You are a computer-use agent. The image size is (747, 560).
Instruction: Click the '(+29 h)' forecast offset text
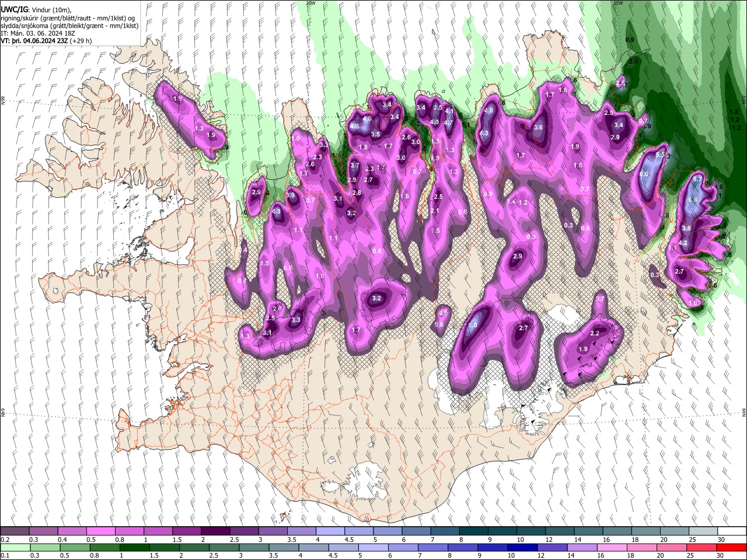81,41
